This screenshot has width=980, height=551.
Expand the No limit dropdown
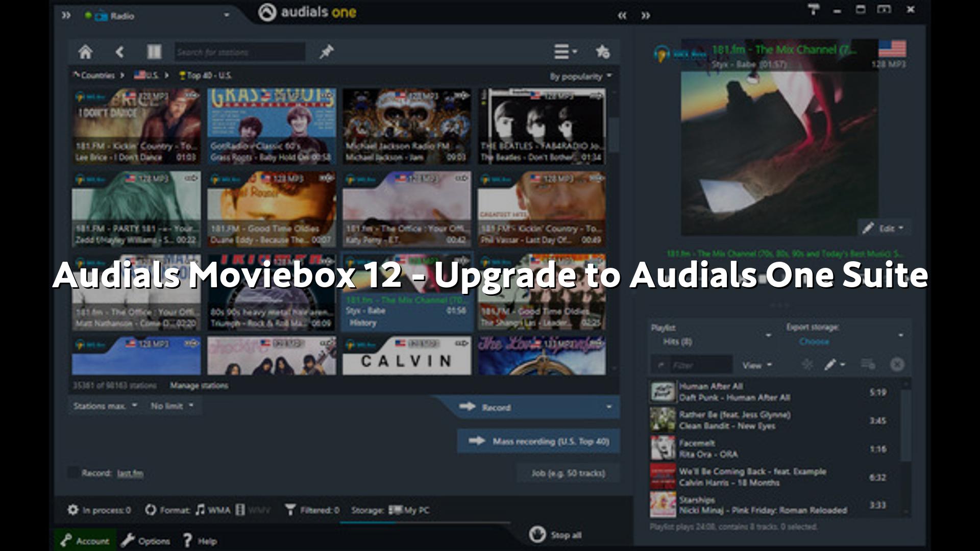pyautogui.click(x=171, y=406)
